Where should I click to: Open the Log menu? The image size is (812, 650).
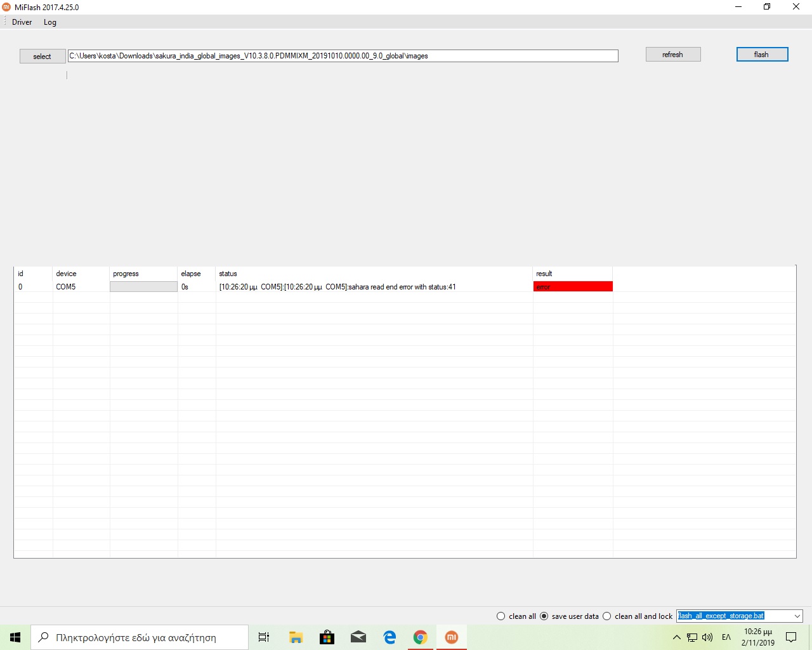pyautogui.click(x=50, y=22)
